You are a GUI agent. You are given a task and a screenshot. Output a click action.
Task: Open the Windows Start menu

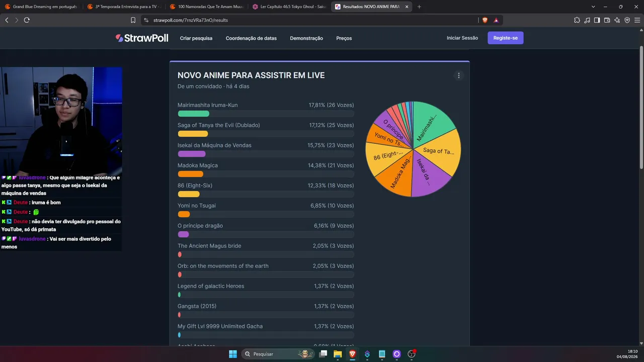click(x=233, y=354)
